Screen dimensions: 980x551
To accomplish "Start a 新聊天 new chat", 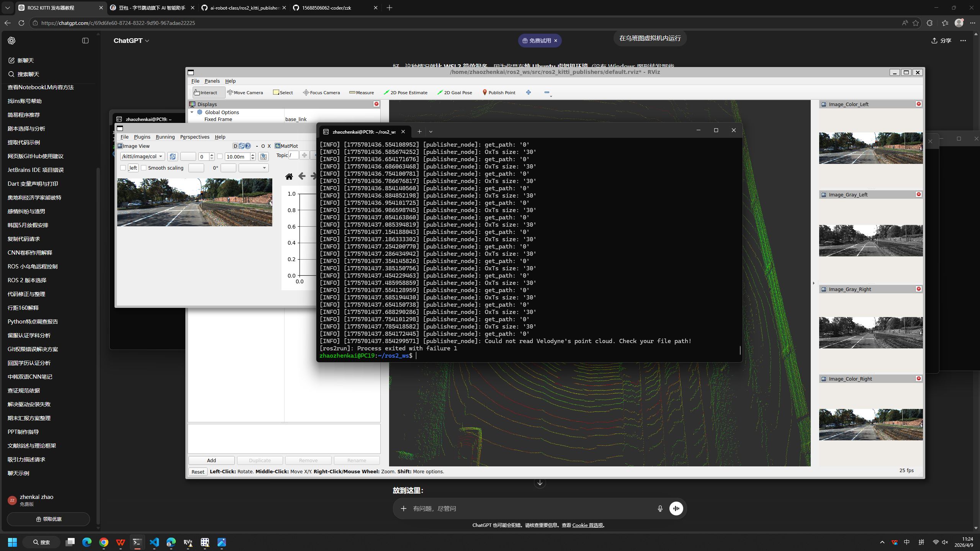I will (x=21, y=60).
